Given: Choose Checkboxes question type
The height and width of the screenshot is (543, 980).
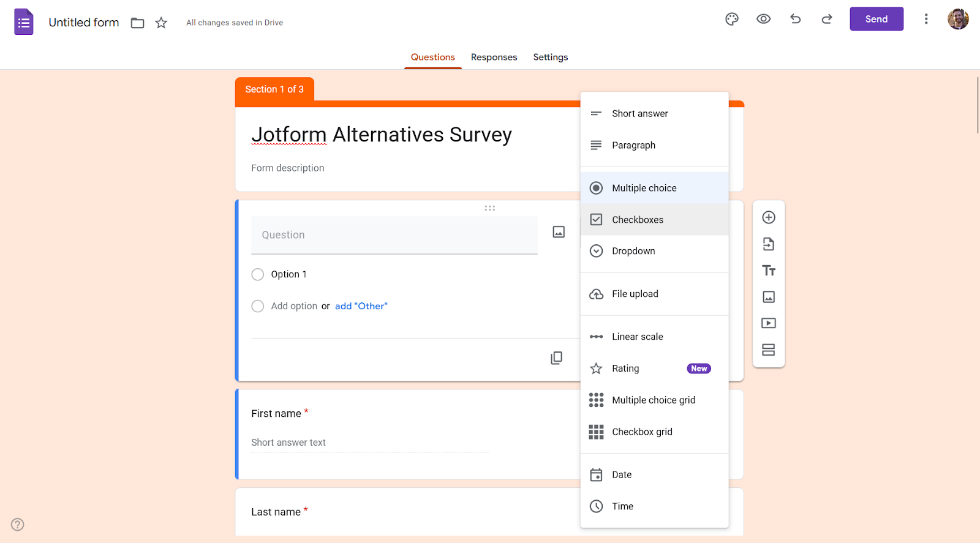Looking at the screenshot, I should pyautogui.click(x=637, y=220).
